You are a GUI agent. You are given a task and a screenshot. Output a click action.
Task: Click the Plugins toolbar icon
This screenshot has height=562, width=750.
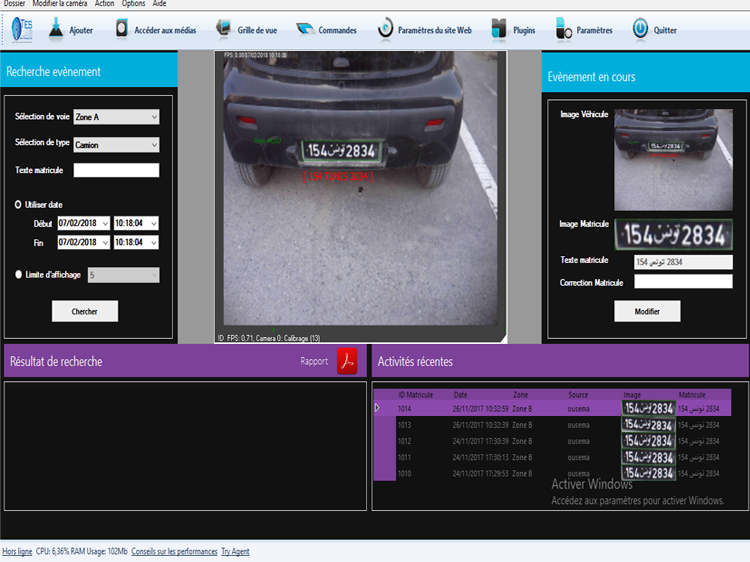499,30
